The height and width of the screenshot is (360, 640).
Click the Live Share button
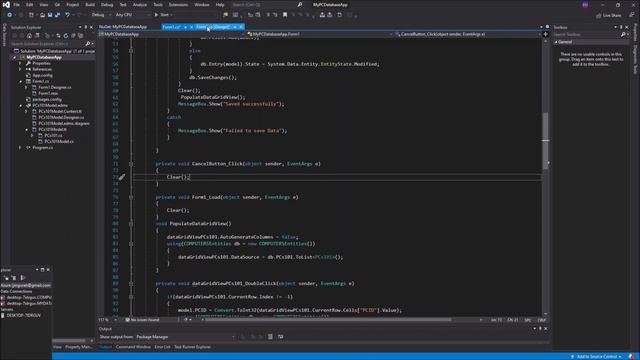[x=609, y=15]
